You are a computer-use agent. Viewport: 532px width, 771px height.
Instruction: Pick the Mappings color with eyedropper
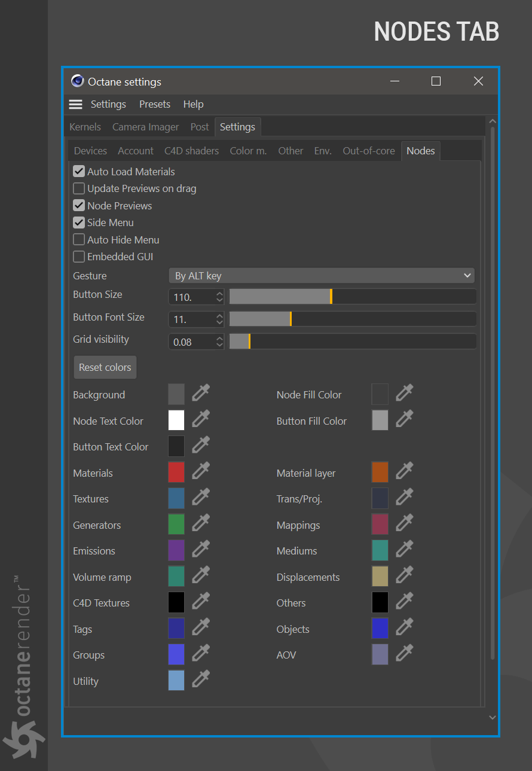pyautogui.click(x=405, y=523)
